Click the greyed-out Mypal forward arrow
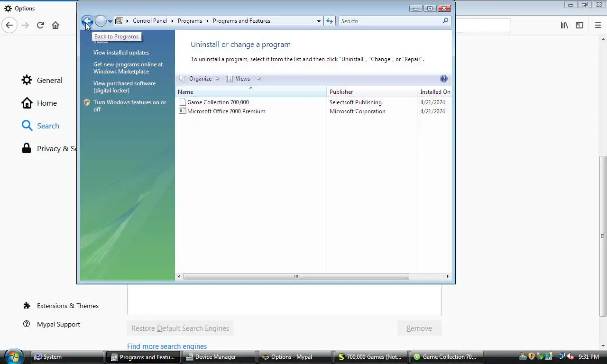 (x=25, y=25)
